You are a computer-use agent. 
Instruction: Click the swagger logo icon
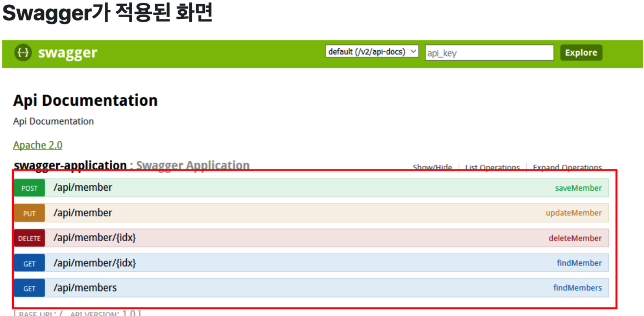point(23,53)
